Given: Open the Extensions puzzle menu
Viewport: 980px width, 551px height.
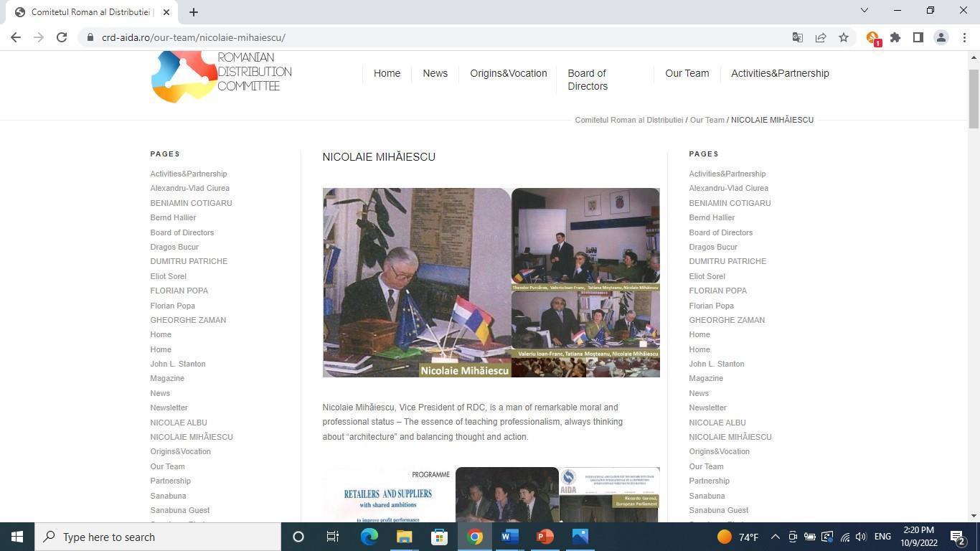Looking at the screenshot, I should [x=895, y=37].
